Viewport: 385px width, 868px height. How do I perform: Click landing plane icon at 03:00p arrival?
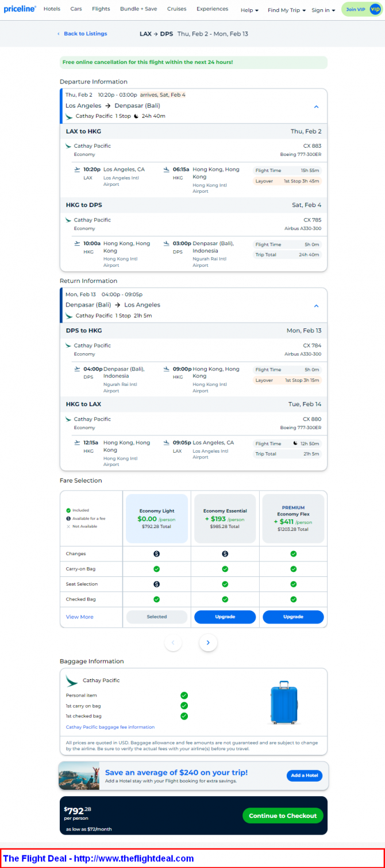(167, 243)
